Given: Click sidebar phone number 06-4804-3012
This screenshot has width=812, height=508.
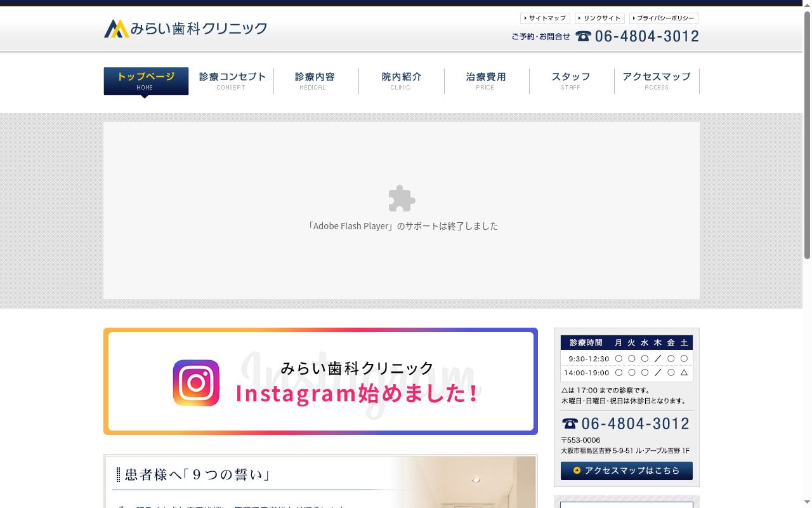Looking at the screenshot, I should tap(635, 424).
